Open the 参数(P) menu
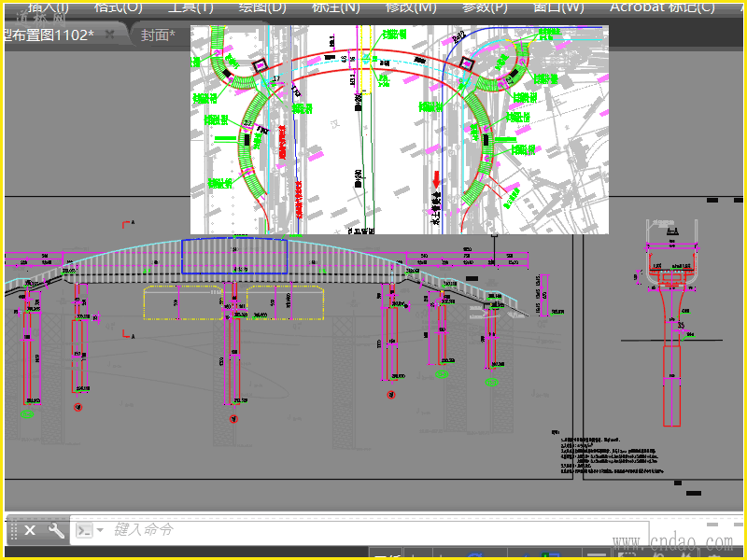Viewport: 747px width, 560px height. (485, 7)
